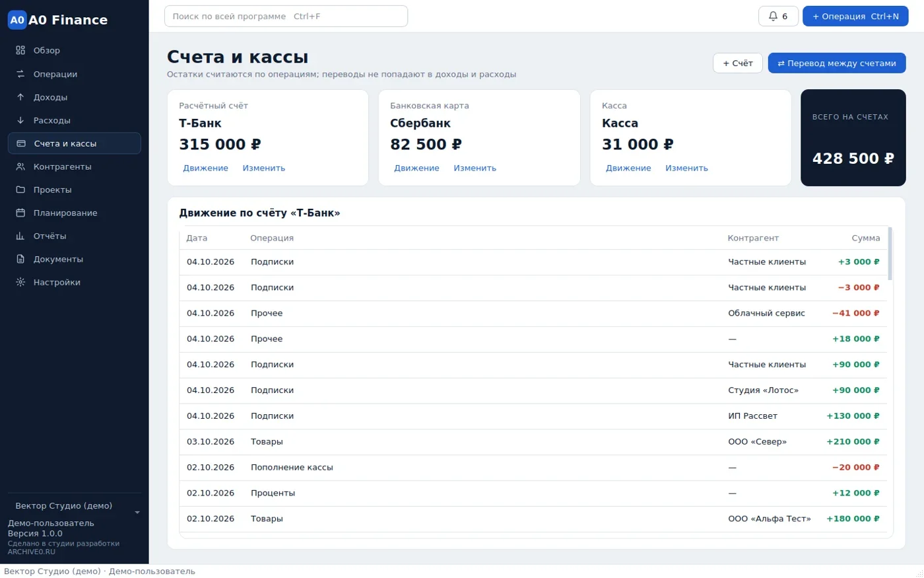Click the Сумма column header
Viewport: 924px width, 578px height.
tap(865, 238)
